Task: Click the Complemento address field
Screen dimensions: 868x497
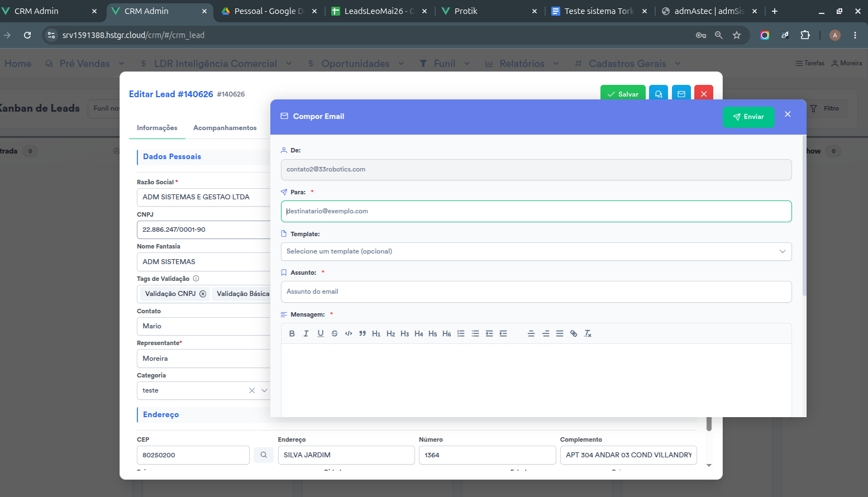Action: click(x=628, y=455)
